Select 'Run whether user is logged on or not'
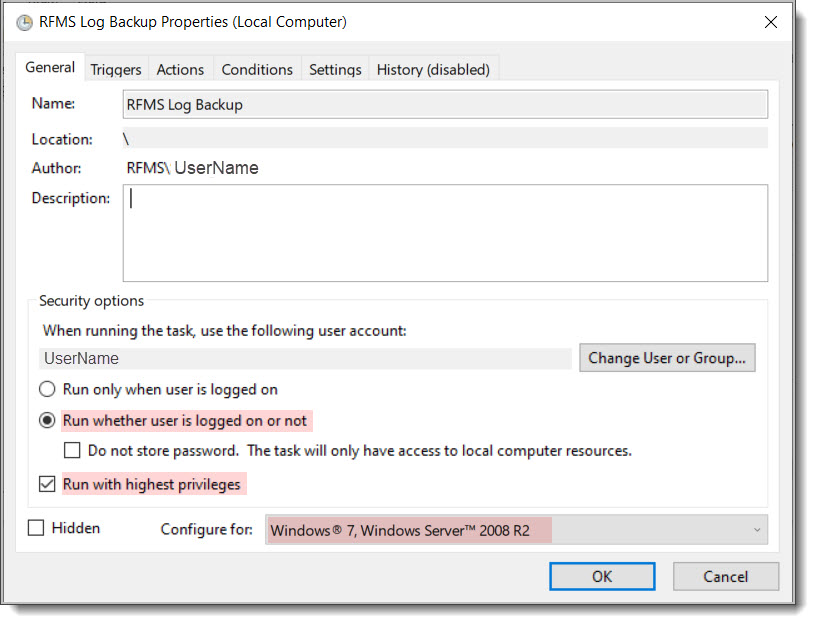This screenshot has height=625, width=816. (x=44, y=420)
